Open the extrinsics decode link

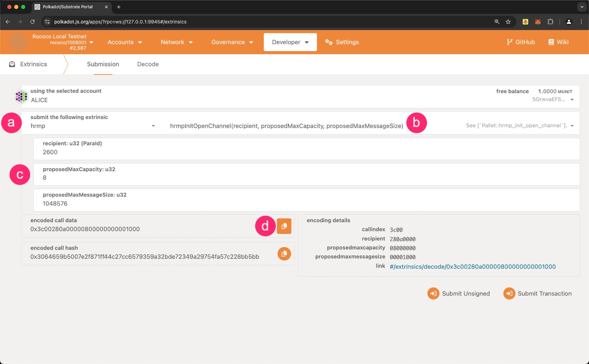(x=473, y=267)
